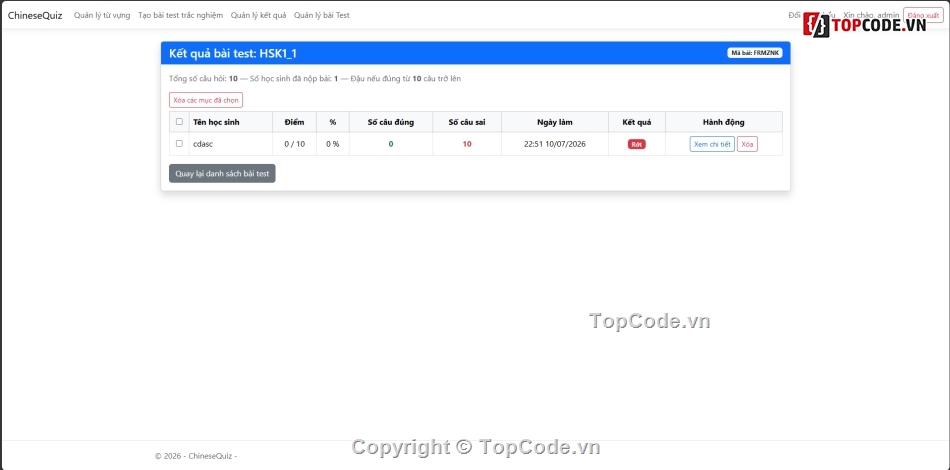The image size is (950, 470).
Task: Open the ChineseQuiz brand home link
Action: click(x=35, y=15)
